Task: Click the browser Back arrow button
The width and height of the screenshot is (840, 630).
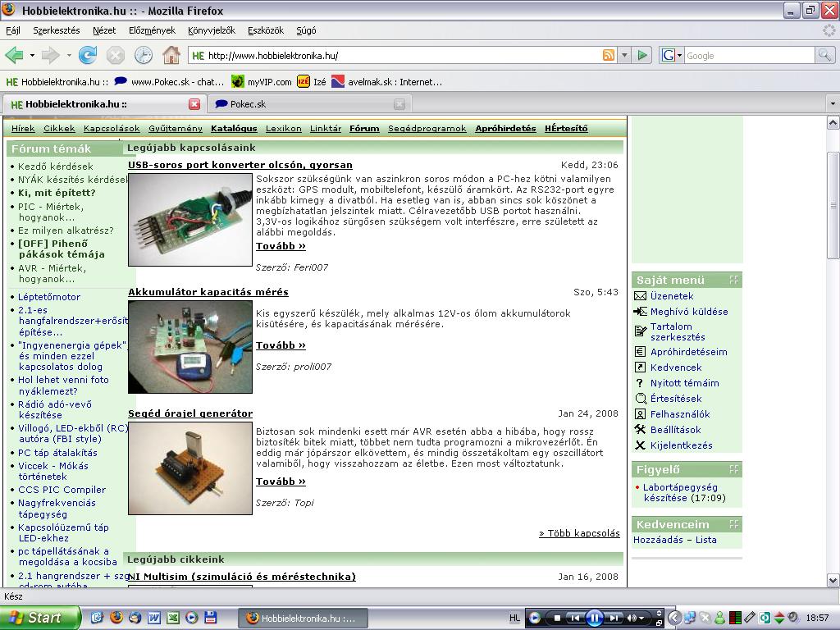Action: 15,55
